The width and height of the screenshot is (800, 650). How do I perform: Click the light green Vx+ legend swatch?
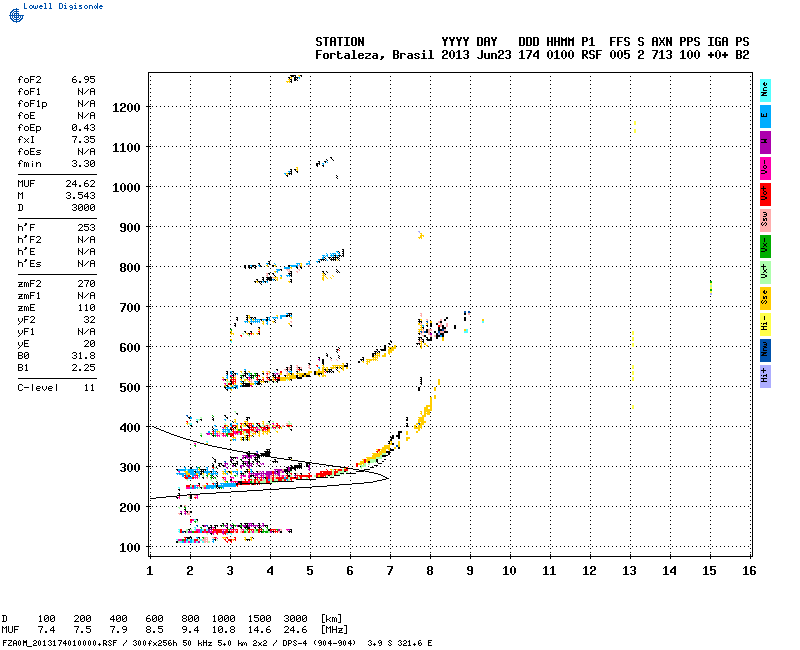point(765,272)
